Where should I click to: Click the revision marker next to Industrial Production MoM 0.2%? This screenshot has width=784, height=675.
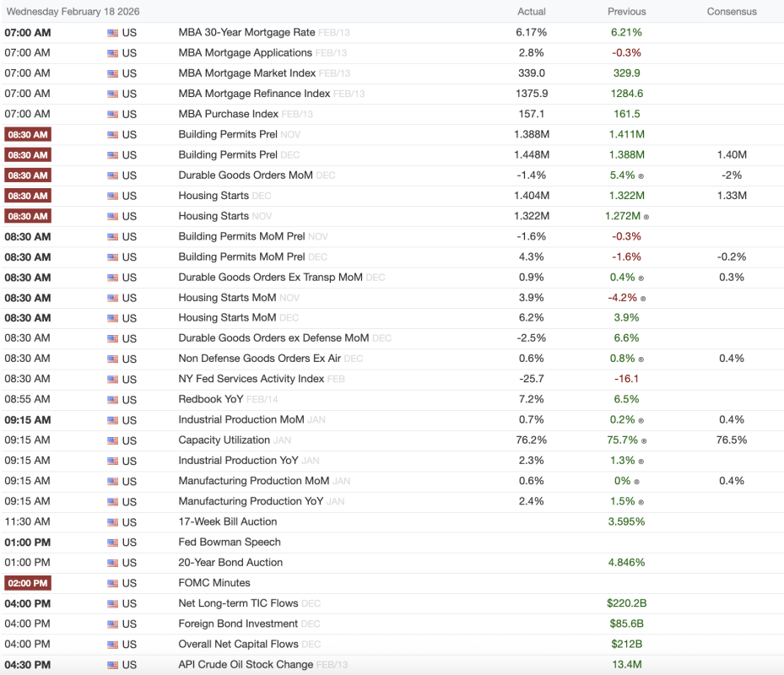(x=641, y=420)
